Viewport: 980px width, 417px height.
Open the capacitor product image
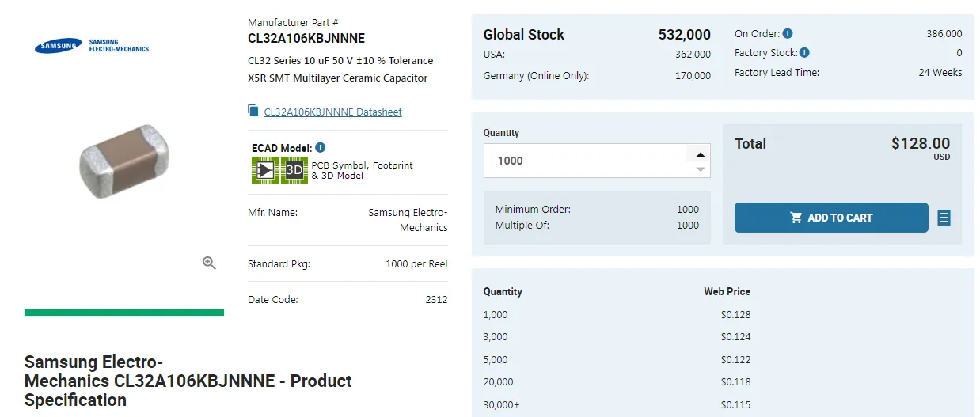124,161
